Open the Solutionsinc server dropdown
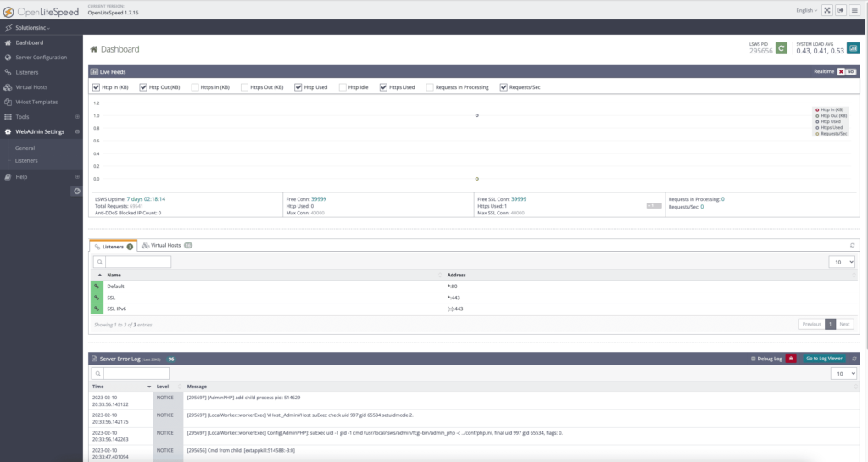Viewport: 868px width, 462px height. point(32,28)
